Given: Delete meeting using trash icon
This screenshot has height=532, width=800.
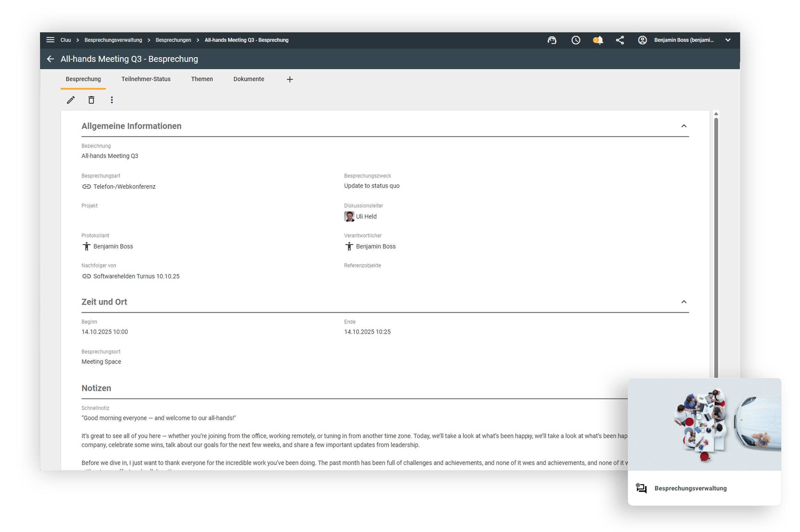Looking at the screenshot, I should coord(91,100).
